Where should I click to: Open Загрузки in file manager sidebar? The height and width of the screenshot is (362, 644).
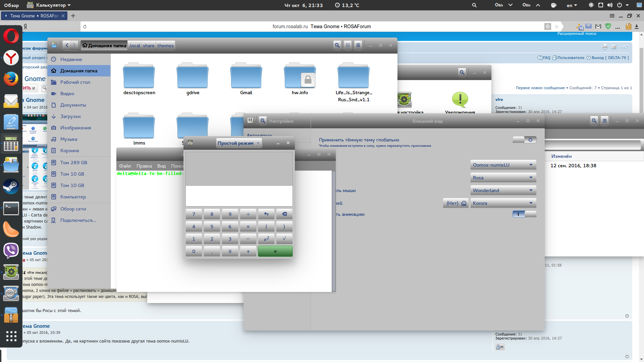point(70,116)
